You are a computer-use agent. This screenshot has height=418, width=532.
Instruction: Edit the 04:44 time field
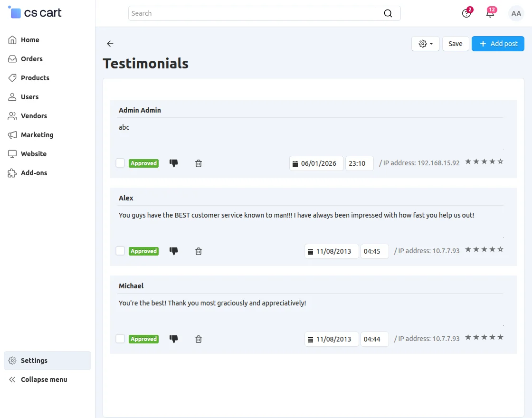[x=375, y=339]
